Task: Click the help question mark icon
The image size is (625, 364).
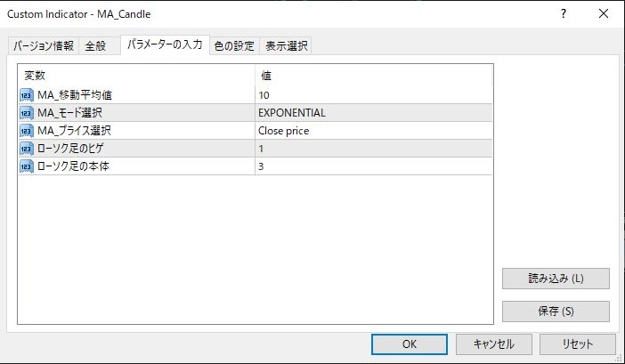Action: pyautogui.click(x=564, y=14)
